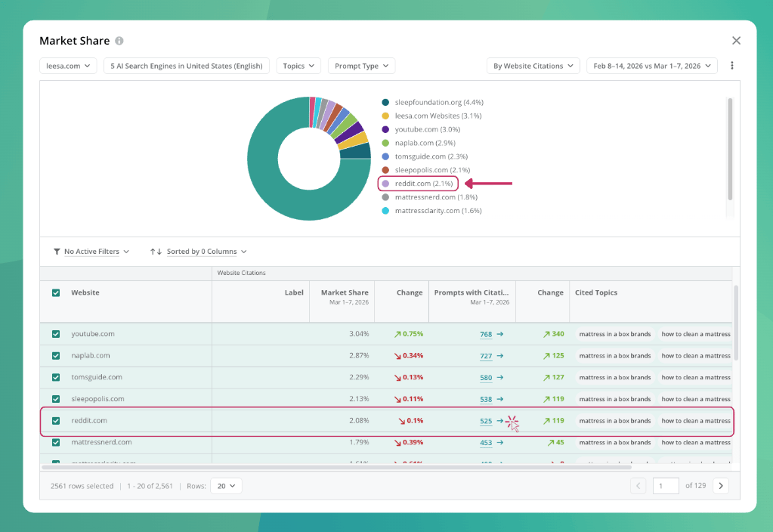This screenshot has width=773, height=532.
Task: Click the sort arrows icon
Action: click(x=156, y=252)
